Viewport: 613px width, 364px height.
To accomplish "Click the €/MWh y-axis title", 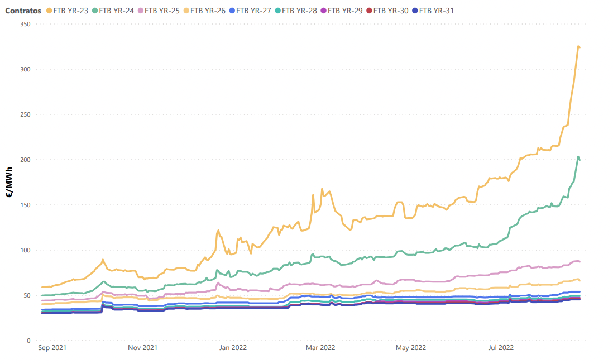I will 9,182.
